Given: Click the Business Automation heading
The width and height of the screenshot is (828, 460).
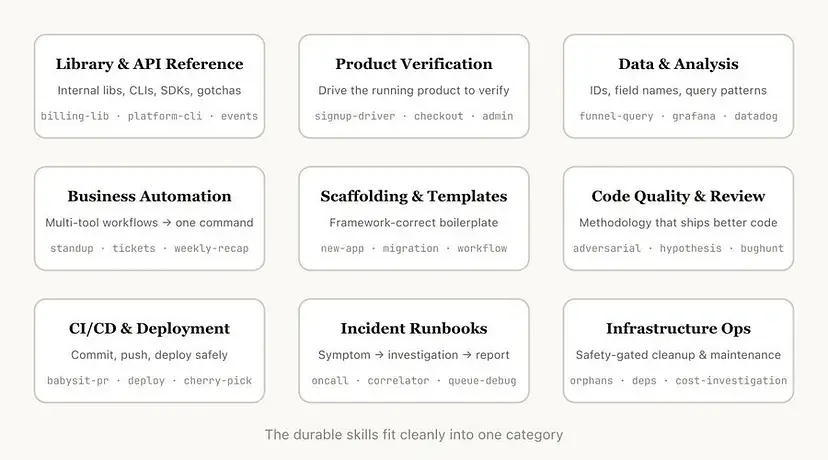Looking at the screenshot, I should point(149,196).
